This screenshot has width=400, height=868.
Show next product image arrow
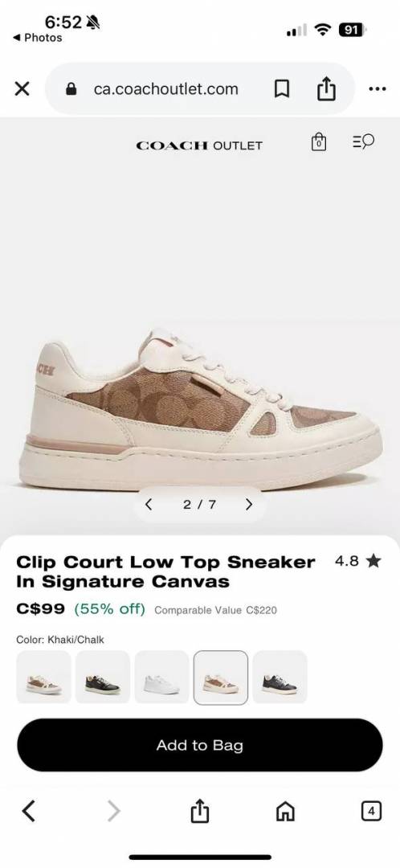click(249, 504)
